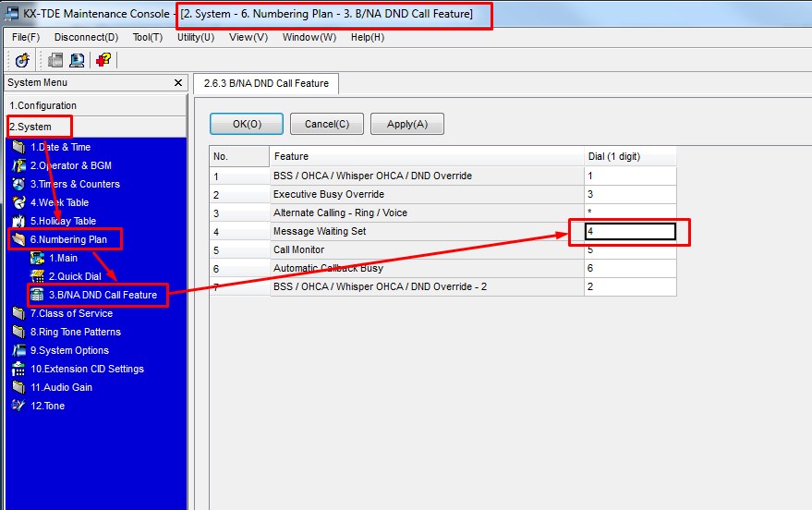Click 'Executive Busy Override' feature text

coord(329,194)
